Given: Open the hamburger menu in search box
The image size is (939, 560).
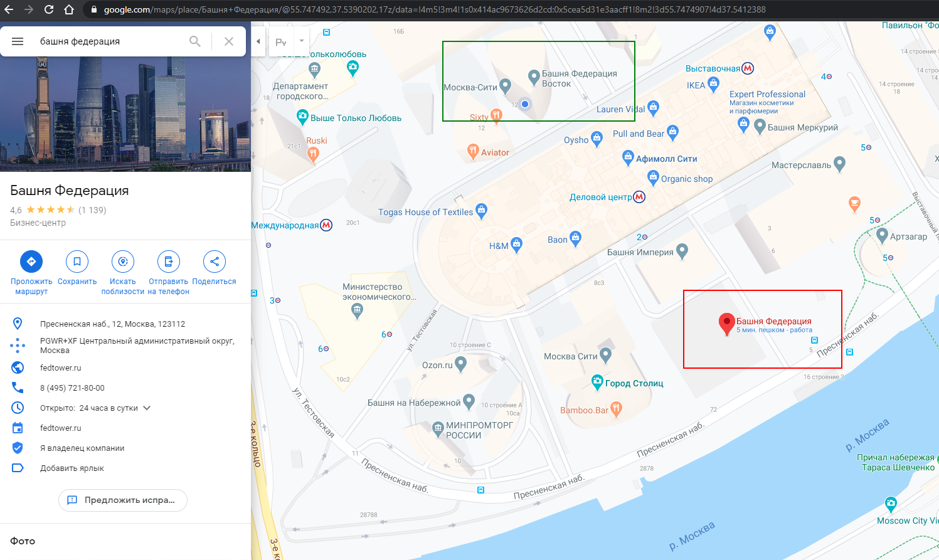Looking at the screenshot, I should point(18,41).
